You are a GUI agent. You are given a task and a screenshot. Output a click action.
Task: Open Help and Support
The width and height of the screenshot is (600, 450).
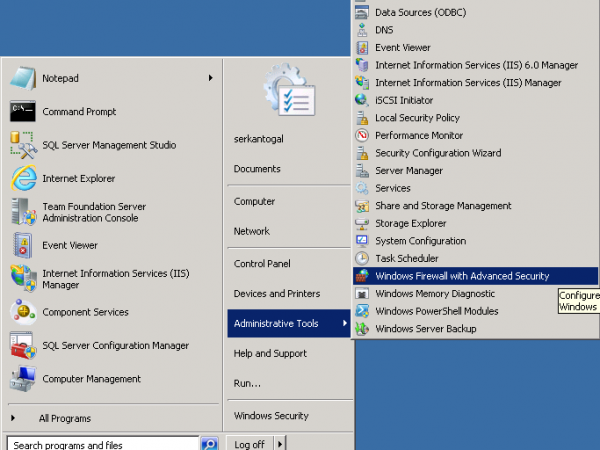(x=270, y=353)
